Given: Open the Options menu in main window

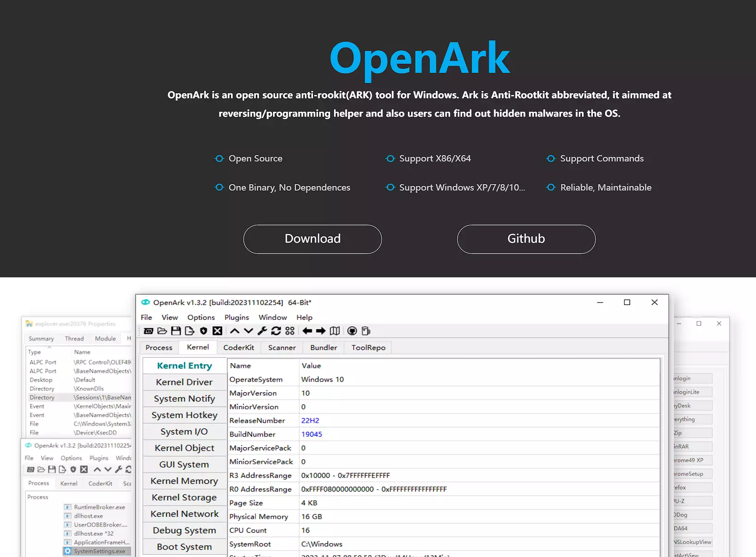Looking at the screenshot, I should click(201, 317).
